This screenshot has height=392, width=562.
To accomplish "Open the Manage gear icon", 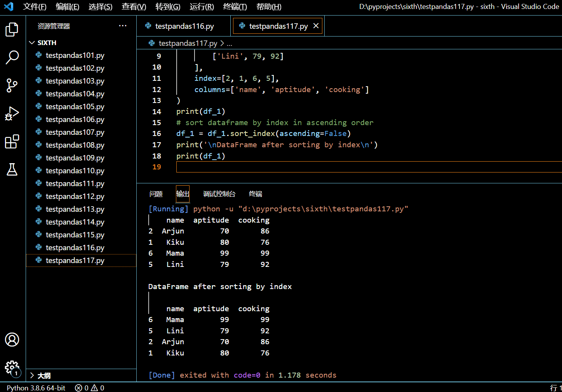I will 12,368.
